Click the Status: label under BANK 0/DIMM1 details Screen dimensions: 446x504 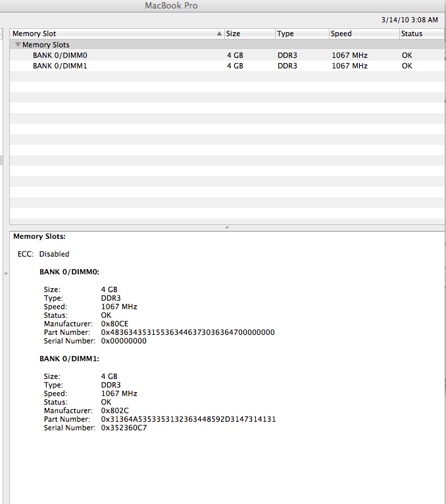[x=56, y=402]
